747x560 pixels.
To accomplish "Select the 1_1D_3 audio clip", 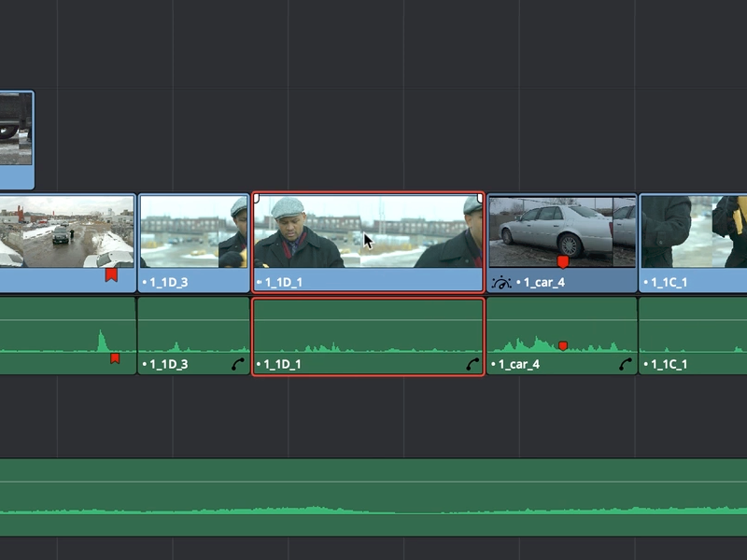I will pos(194,336).
